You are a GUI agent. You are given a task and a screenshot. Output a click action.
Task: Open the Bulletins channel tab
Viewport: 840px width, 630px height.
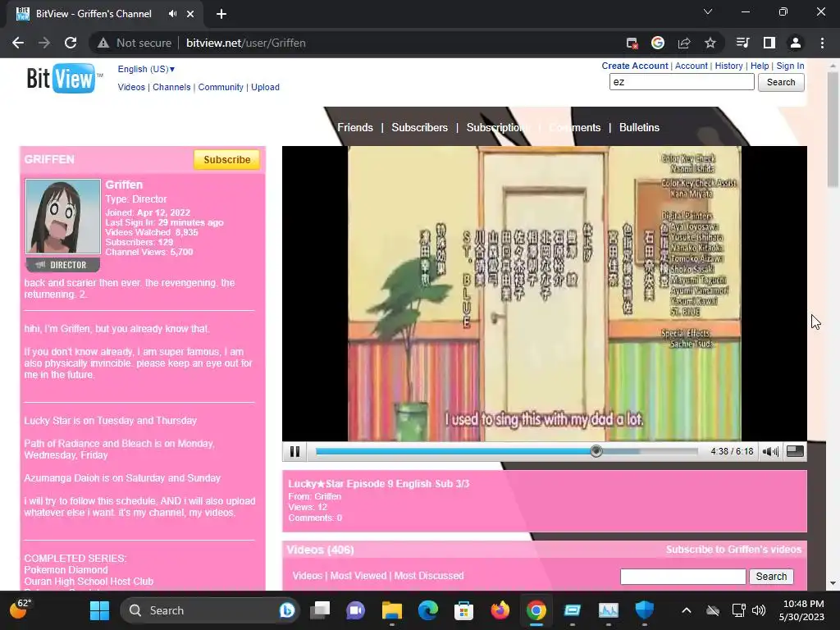[639, 127]
